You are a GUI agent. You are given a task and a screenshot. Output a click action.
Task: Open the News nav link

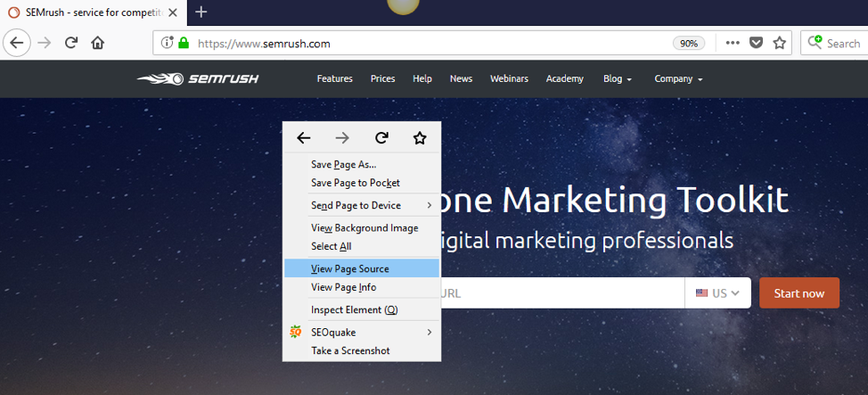461,78
